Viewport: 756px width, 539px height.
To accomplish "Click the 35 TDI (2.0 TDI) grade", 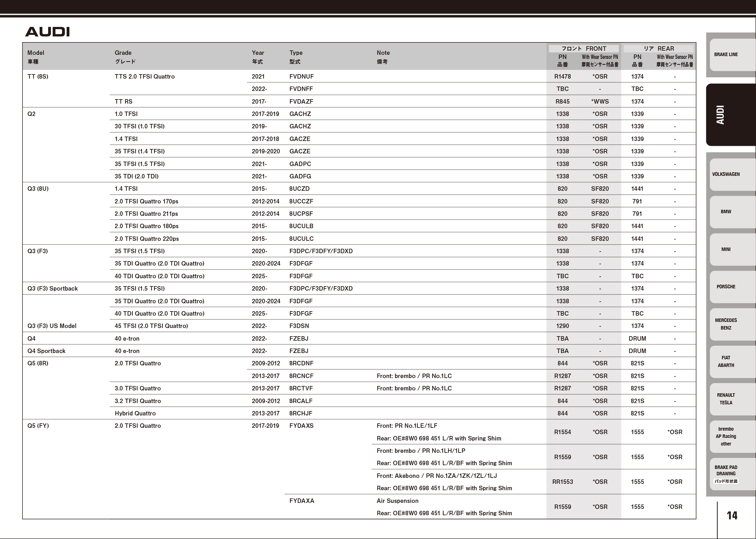I will 136,176.
